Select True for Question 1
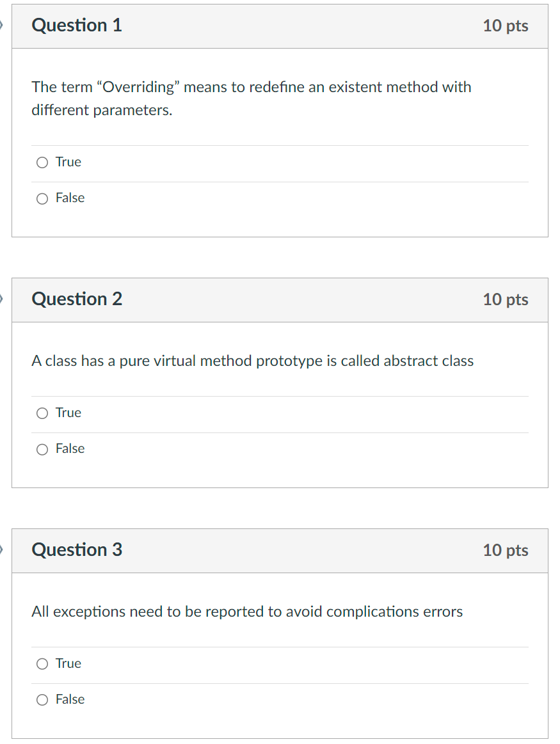The image size is (560, 744). 41,162
